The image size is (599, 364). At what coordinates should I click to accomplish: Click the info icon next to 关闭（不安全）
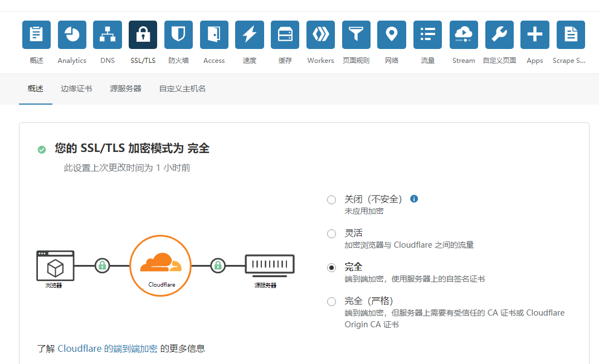pos(413,199)
